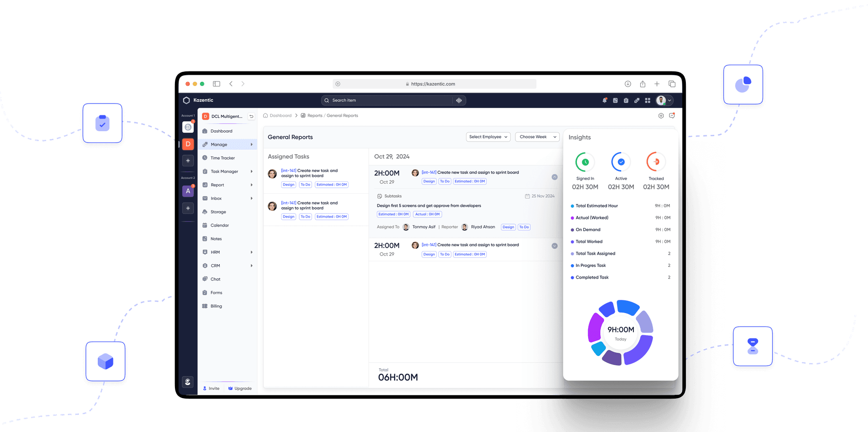Click the voice search waveform icon
Screen dimensions: 868x432
pos(459,100)
